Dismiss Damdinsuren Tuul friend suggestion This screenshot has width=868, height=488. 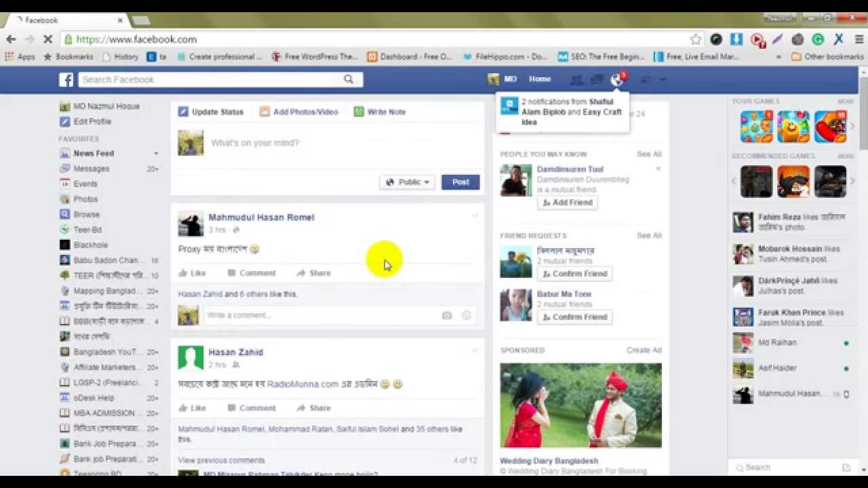point(658,169)
